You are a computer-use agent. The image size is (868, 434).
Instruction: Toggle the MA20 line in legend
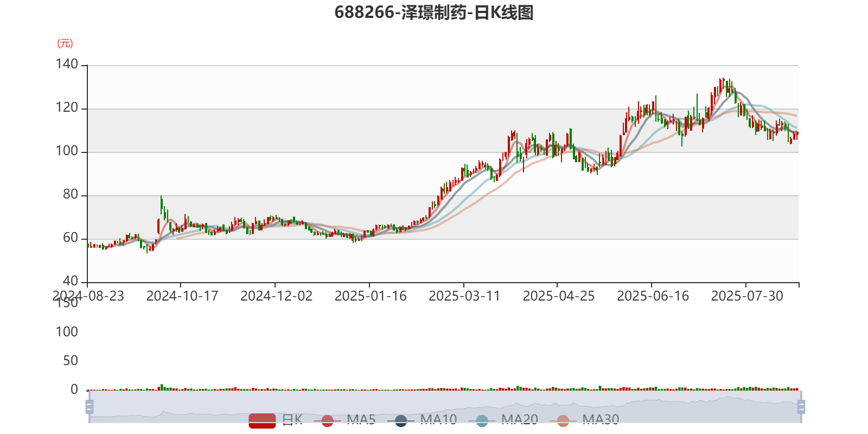pyautogui.click(x=503, y=420)
